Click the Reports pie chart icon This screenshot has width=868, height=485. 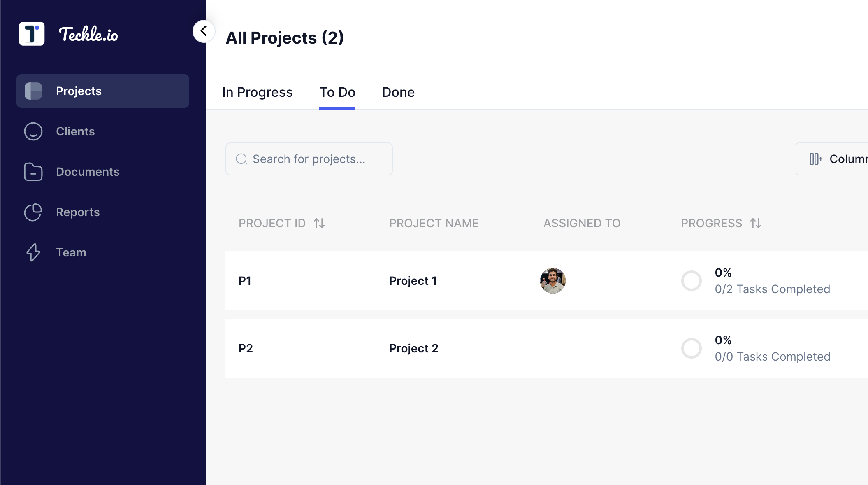[33, 212]
